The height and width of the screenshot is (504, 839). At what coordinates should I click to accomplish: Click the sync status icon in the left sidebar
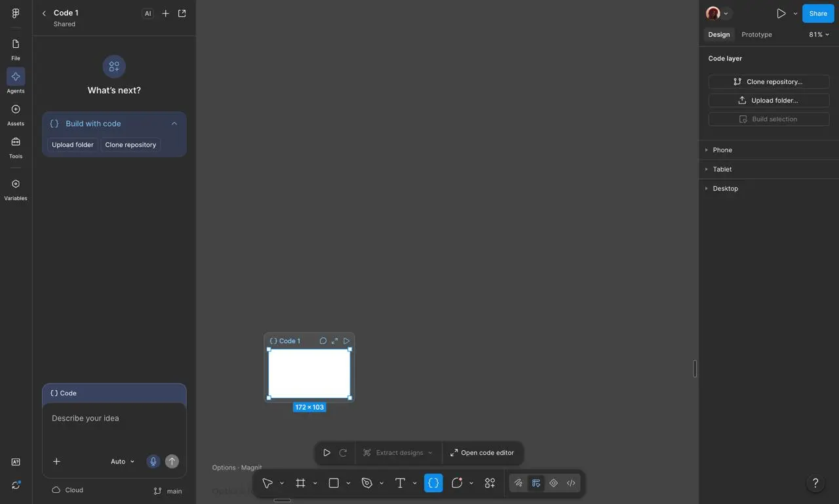pos(16,485)
